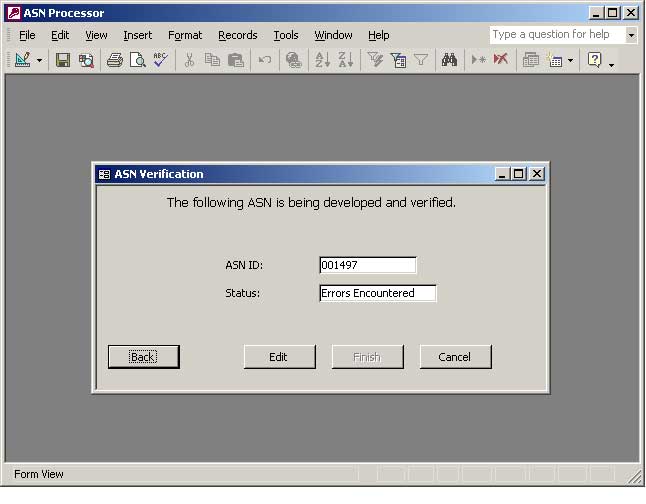Click the Cut scissors icon
This screenshot has height=504, width=646.
(189, 60)
